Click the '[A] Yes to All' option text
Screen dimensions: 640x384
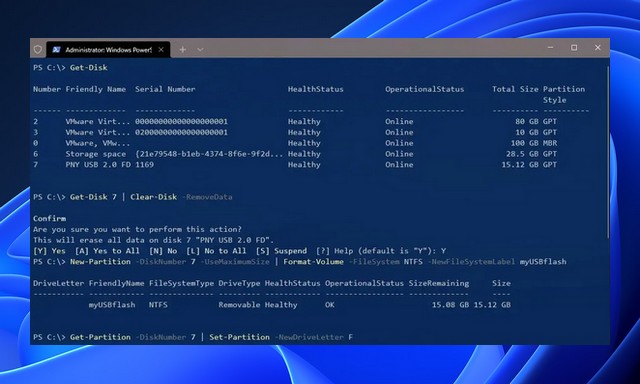pyautogui.click(x=107, y=251)
